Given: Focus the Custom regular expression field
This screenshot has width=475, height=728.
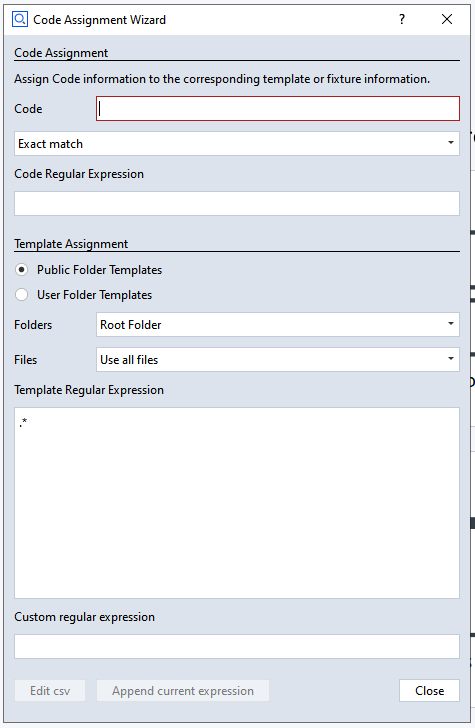Looking at the screenshot, I should click(237, 646).
